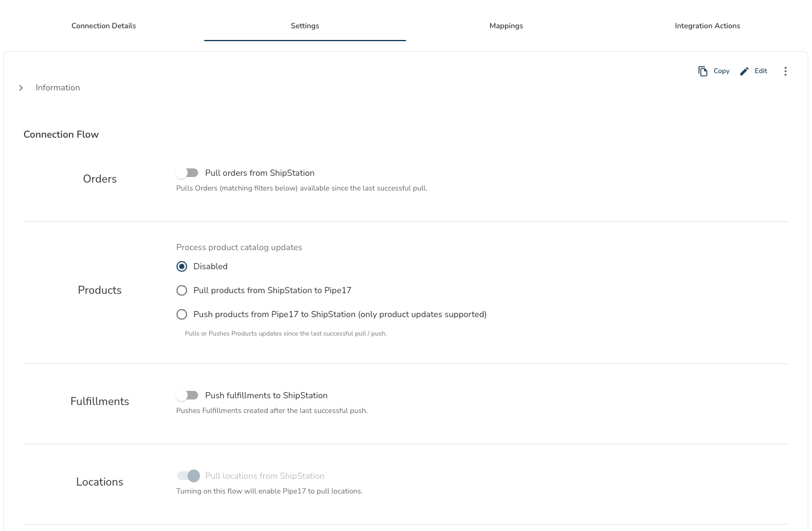The height and width of the screenshot is (531, 812).
Task: Enable Pull orders from ShipStation toggle
Action: [187, 173]
